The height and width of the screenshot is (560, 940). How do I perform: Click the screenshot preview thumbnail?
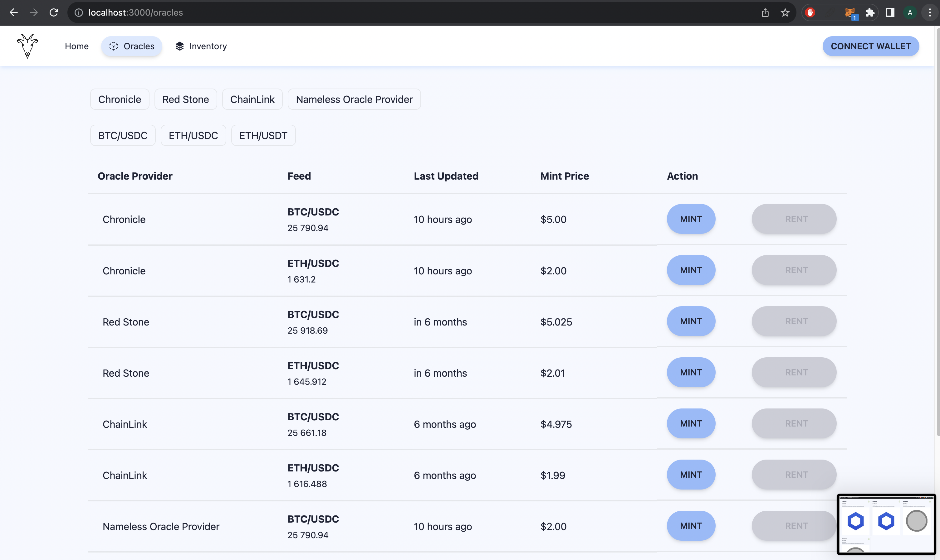(x=886, y=524)
